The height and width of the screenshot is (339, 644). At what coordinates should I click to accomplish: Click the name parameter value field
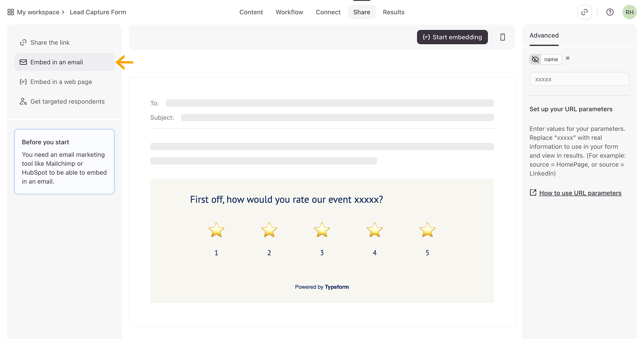(579, 79)
